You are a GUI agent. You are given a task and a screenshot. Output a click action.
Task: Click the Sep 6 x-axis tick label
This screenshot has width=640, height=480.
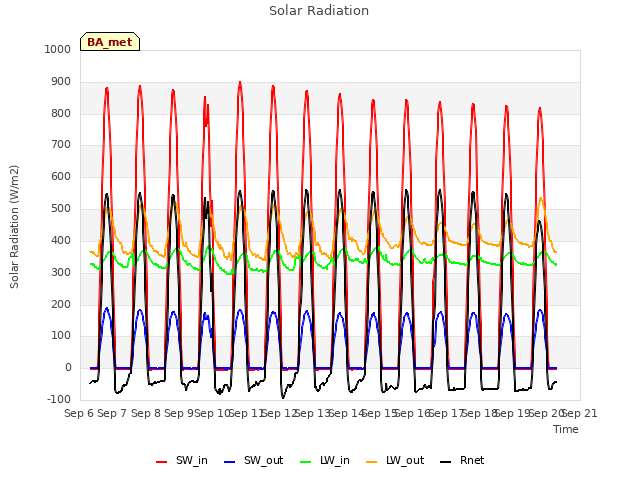point(79,413)
